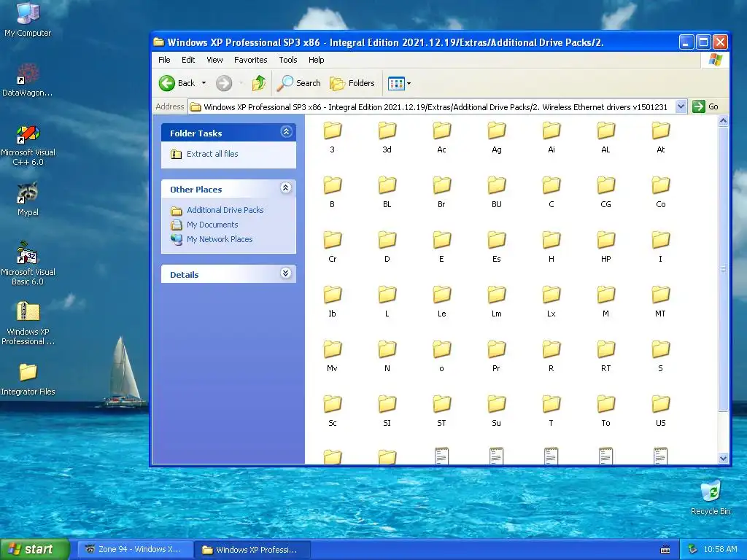Select the Ai folder

[x=551, y=137]
